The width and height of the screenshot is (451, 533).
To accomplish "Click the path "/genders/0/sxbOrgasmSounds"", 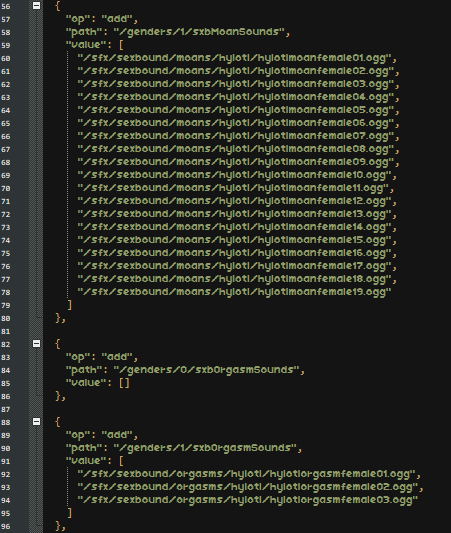I will (x=207, y=370).
